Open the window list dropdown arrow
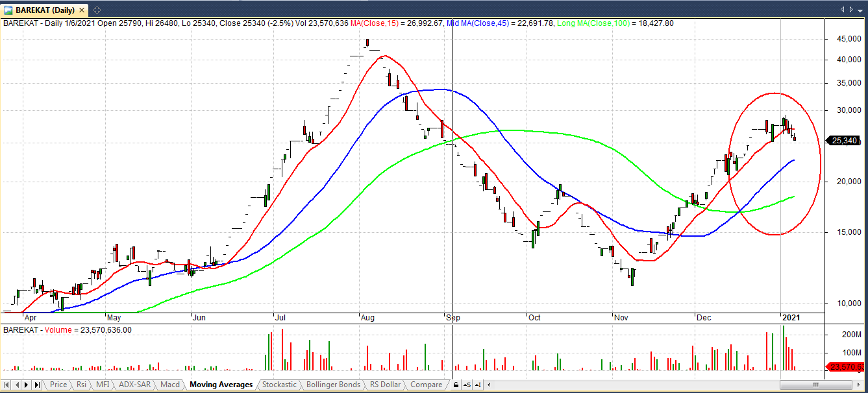Image resolution: width=868 pixels, height=393 pixels. pos(851,10)
